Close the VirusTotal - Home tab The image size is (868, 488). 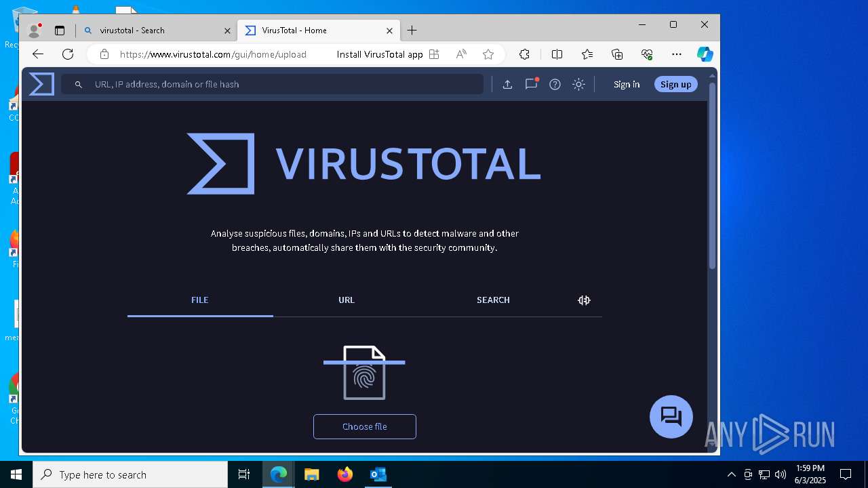tap(389, 30)
